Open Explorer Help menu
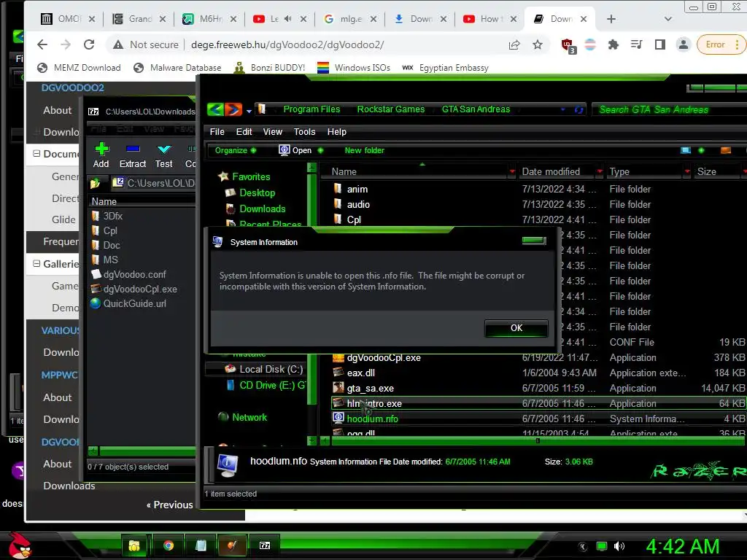Screen dimensions: 747x560 [337, 132]
